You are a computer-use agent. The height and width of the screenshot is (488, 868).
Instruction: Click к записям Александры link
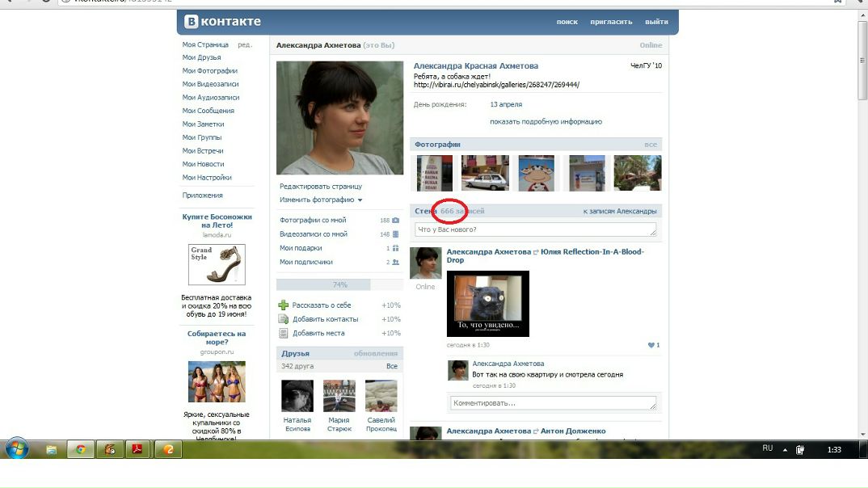(619, 212)
